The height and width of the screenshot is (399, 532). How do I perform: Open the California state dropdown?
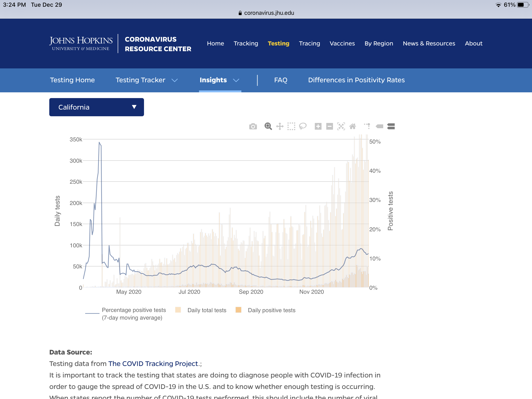(x=96, y=107)
